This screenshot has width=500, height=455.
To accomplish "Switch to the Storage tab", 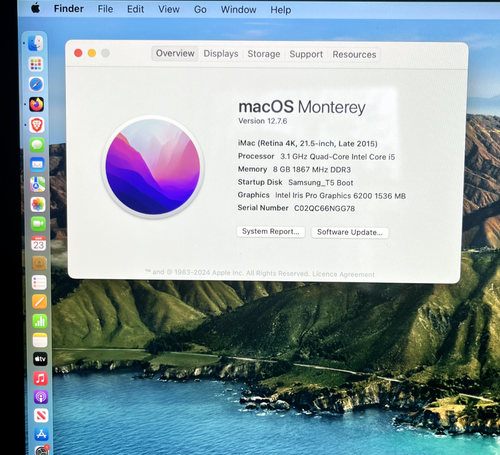I will (264, 54).
